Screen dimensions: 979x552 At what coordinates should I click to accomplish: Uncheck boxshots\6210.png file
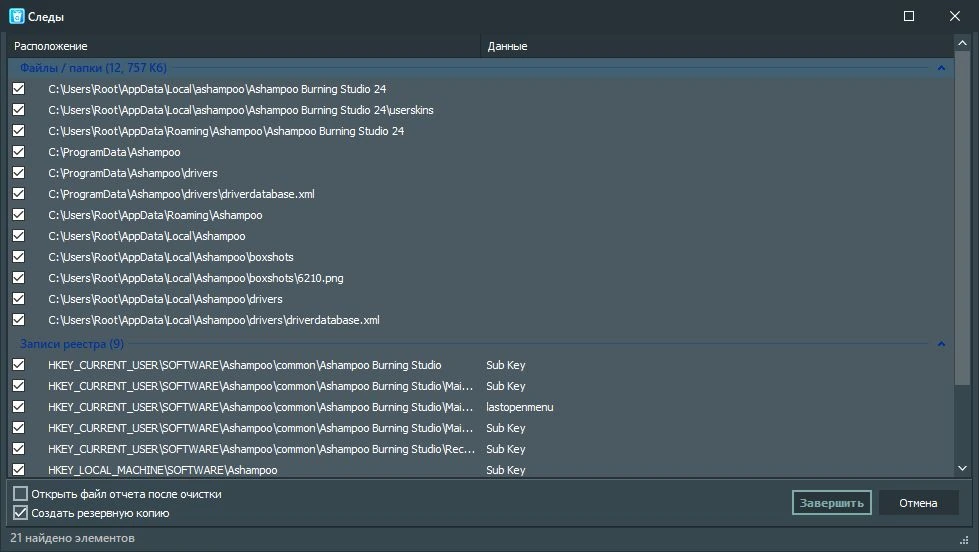tap(19, 278)
